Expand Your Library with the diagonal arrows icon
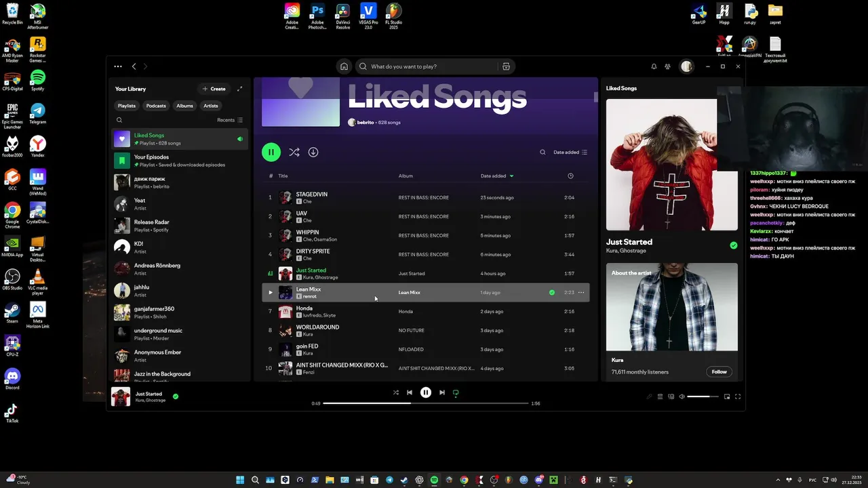The image size is (868, 488). [239, 89]
